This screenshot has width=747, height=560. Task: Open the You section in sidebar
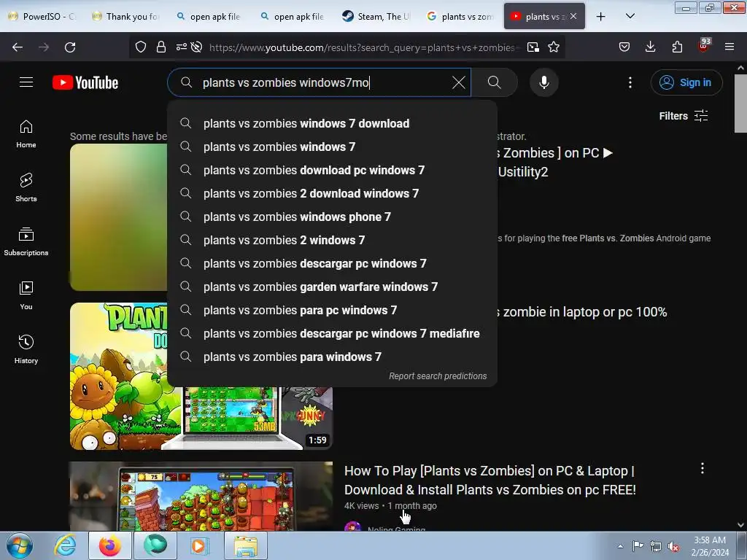pyautogui.click(x=26, y=296)
